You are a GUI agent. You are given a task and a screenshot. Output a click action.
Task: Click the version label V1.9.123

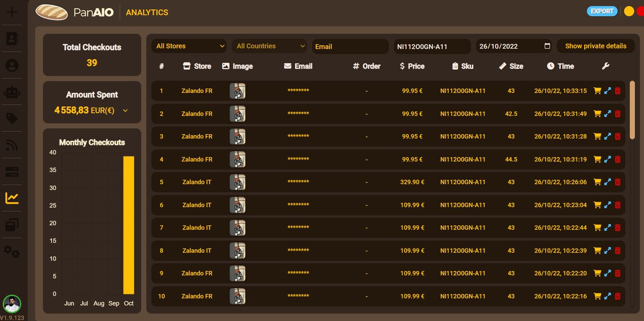click(x=12, y=318)
